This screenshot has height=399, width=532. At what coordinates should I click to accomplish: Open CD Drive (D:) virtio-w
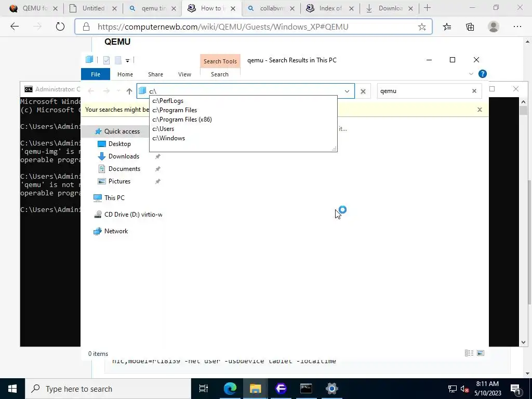pyautogui.click(x=128, y=215)
